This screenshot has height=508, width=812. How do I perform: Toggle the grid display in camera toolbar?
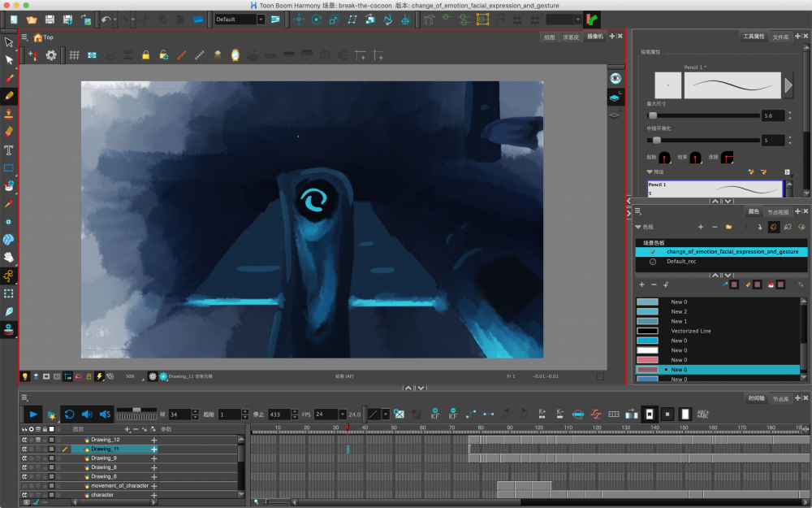(x=75, y=55)
